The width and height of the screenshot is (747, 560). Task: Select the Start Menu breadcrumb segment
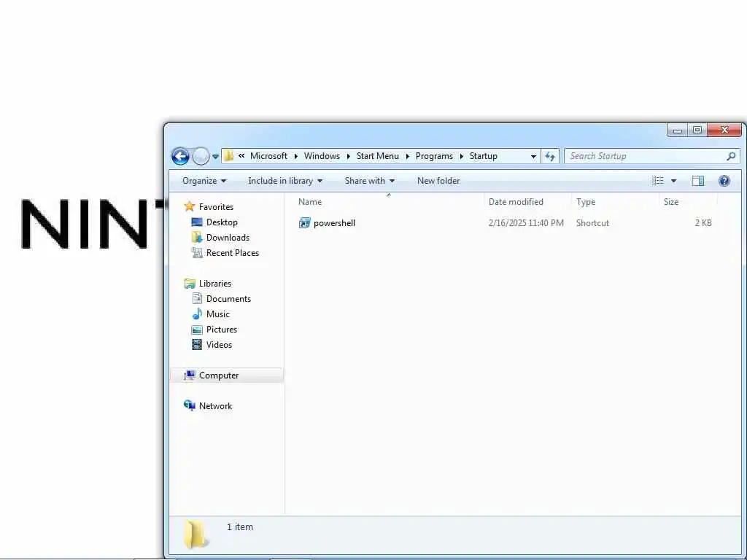click(378, 156)
